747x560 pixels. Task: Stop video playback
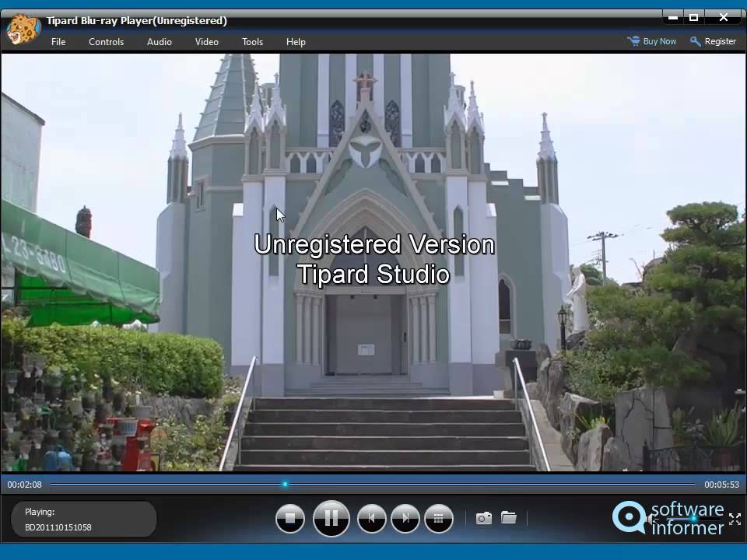coord(289,518)
